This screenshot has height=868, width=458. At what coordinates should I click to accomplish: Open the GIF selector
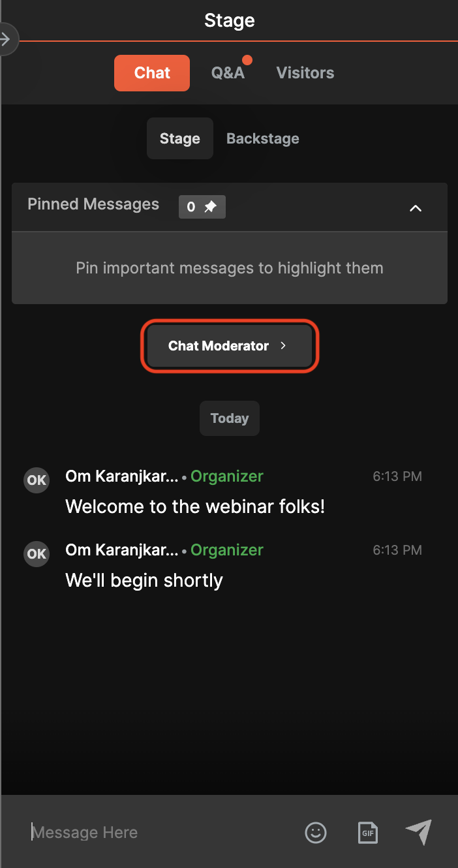(367, 833)
